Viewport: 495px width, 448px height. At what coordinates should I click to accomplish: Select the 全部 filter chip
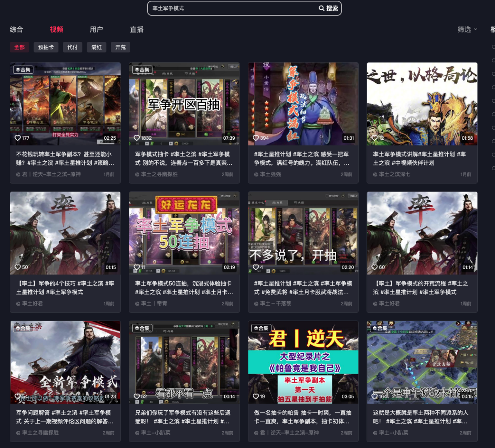(20, 47)
